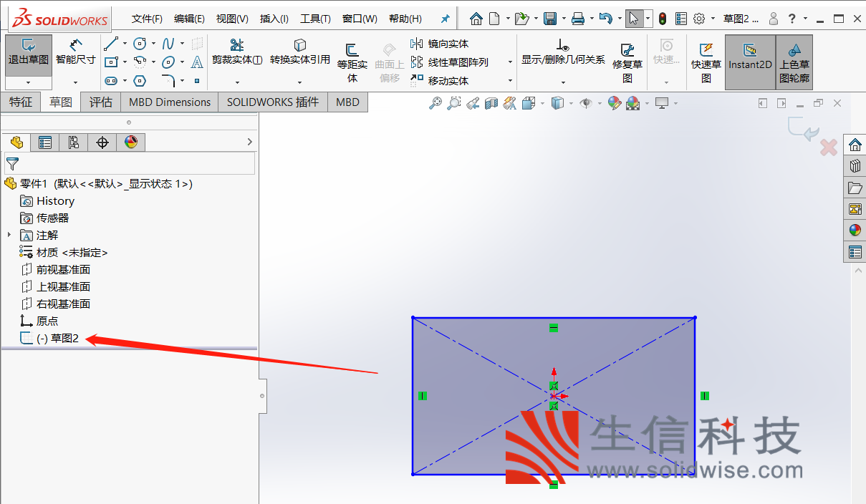Expand the Display Style cube dropdown
This screenshot has height=504, width=866.
572,104
